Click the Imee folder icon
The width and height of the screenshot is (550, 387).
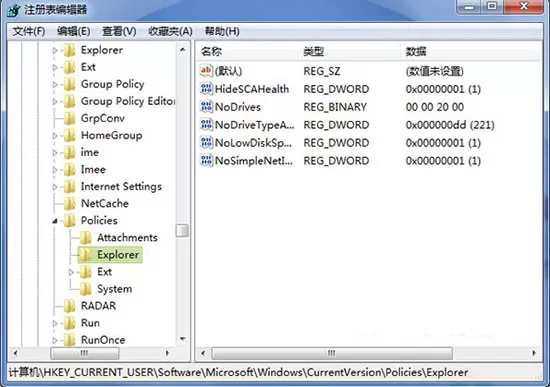[x=70, y=169]
